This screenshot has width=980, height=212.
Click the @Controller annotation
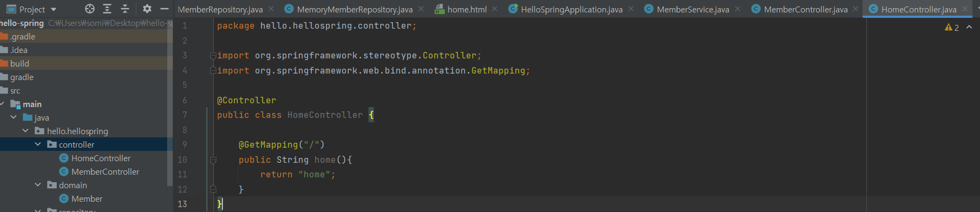click(247, 100)
